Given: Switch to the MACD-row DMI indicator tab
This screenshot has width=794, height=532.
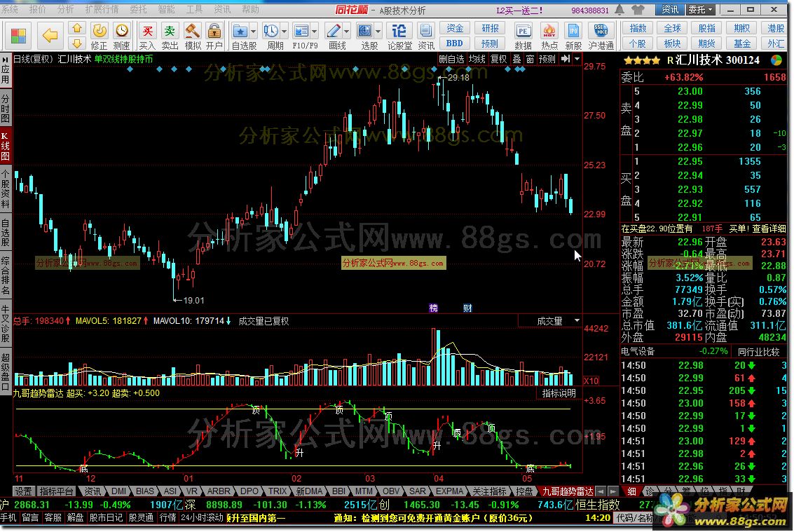Looking at the screenshot, I should coord(119,491).
